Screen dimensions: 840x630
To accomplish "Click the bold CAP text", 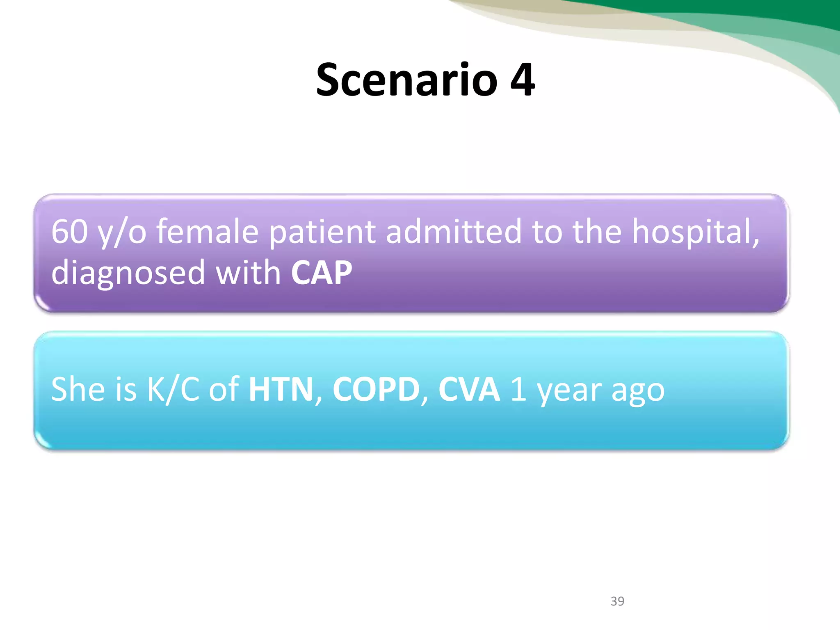I will [x=322, y=273].
